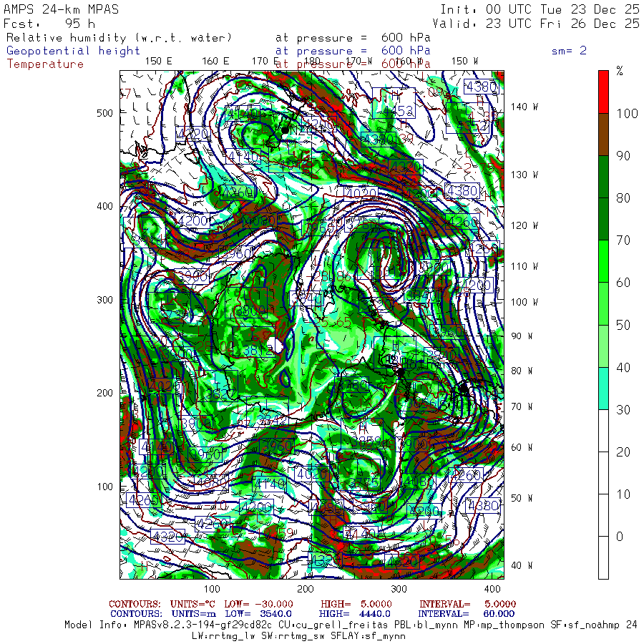Click the 'Init: 00 UTC Tue 23 Dec 25' text
The image size is (644, 644).
pyautogui.click(x=540, y=10)
